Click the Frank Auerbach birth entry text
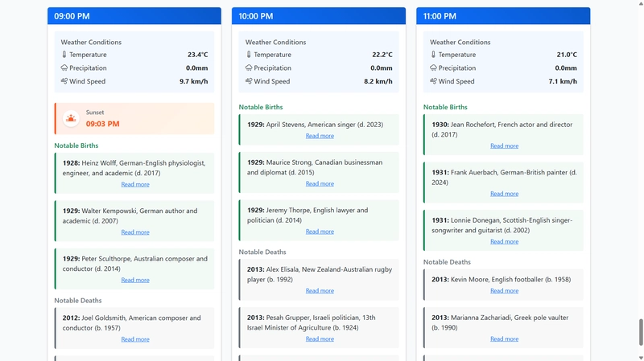Image resolution: width=644 pixels, height=361 pixels. coord(504,177)
